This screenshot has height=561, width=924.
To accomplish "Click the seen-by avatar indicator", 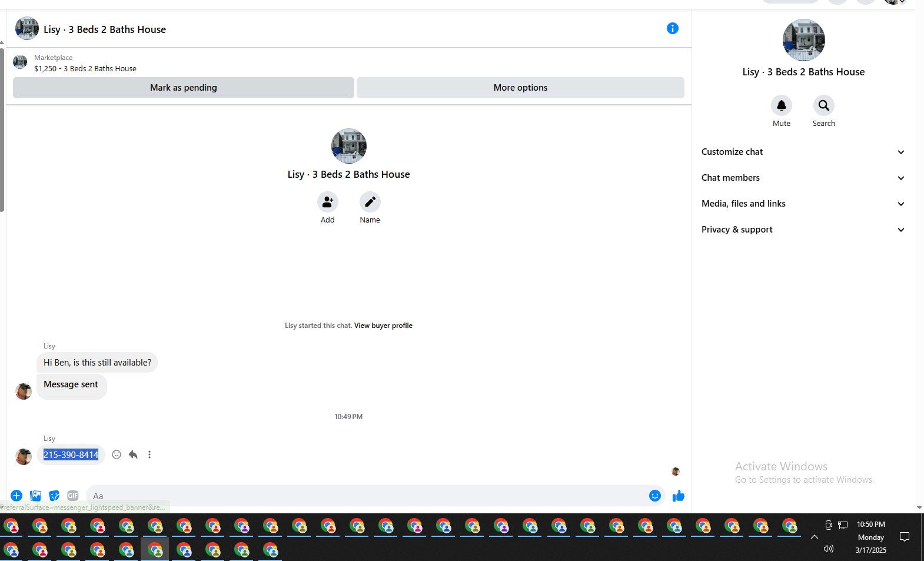I will pos(676,472).
